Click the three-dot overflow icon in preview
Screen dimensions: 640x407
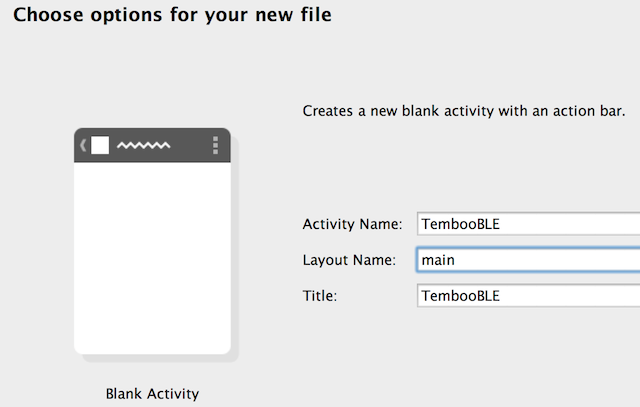click(215, 146)
